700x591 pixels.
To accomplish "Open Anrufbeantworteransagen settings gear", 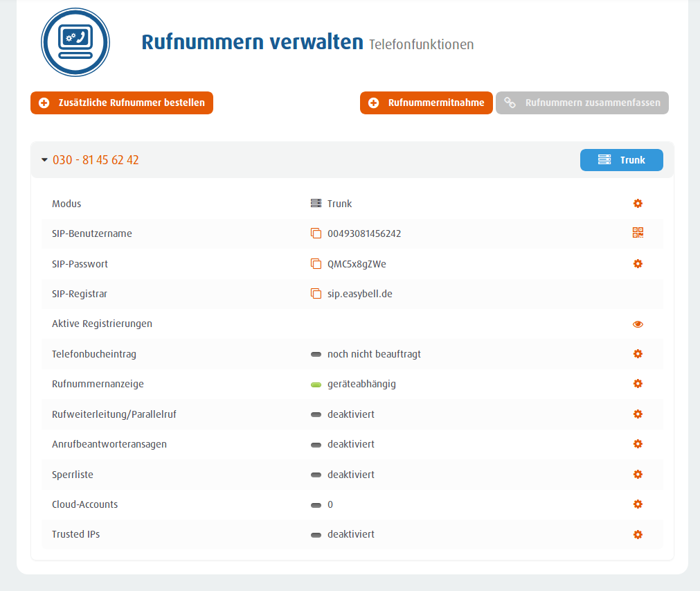I will click(x=638, y=444).
